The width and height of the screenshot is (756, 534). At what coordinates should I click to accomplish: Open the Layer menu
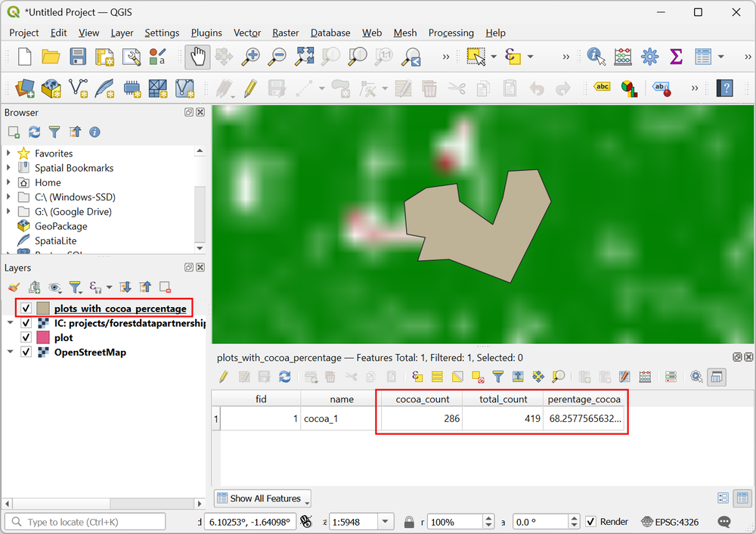pyautogui.click(x=122, y=33)
